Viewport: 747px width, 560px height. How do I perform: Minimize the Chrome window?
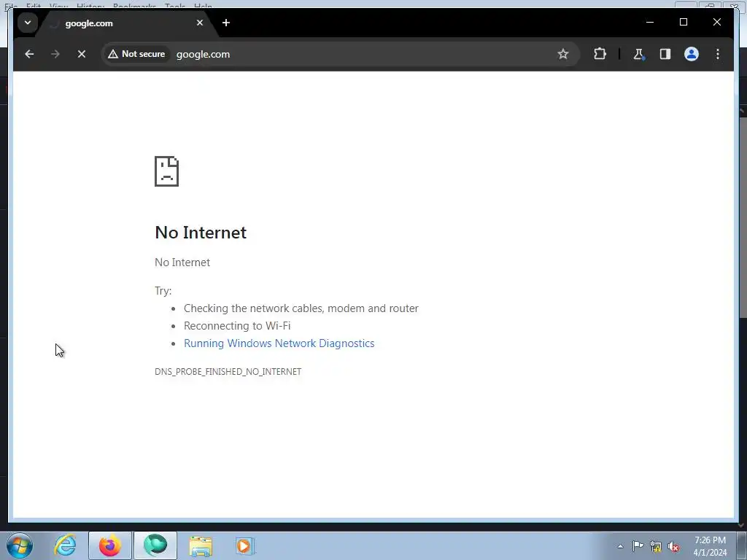pos(650,23)
